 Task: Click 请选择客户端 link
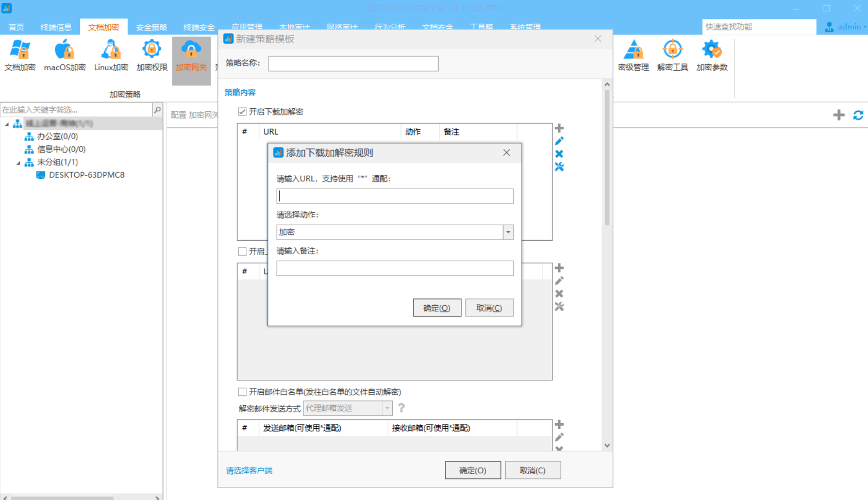pyautogui.click(x=249, y=470)
